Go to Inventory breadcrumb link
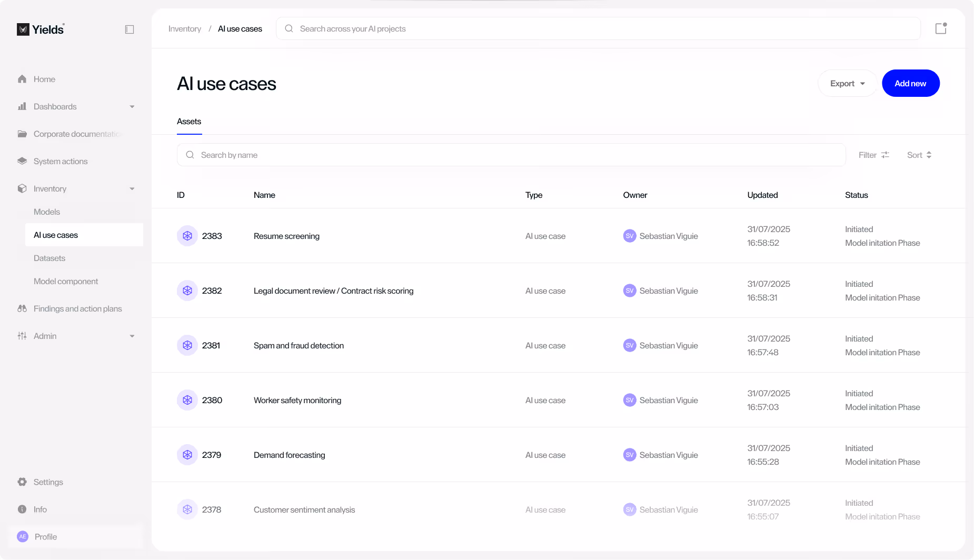This screenshot has height=560, width=974. pyautogui.click(x=185, y=28)
